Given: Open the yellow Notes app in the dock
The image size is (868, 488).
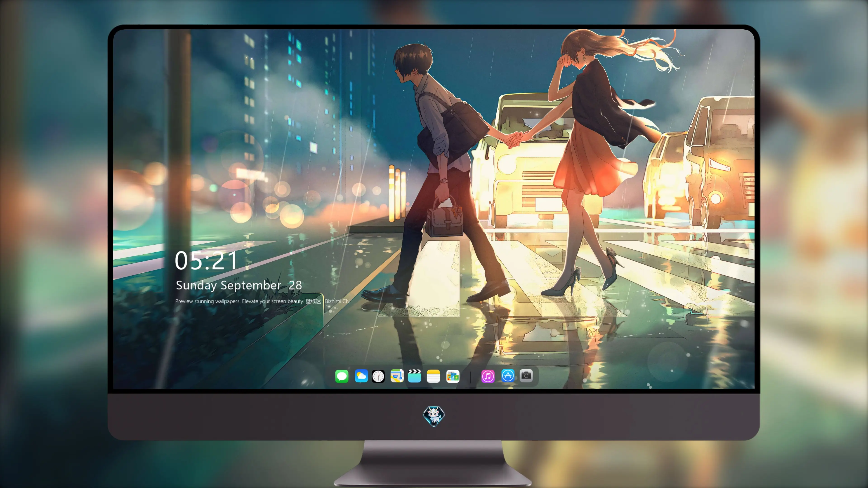Looking at the screenshot, I should pos(433,376).
